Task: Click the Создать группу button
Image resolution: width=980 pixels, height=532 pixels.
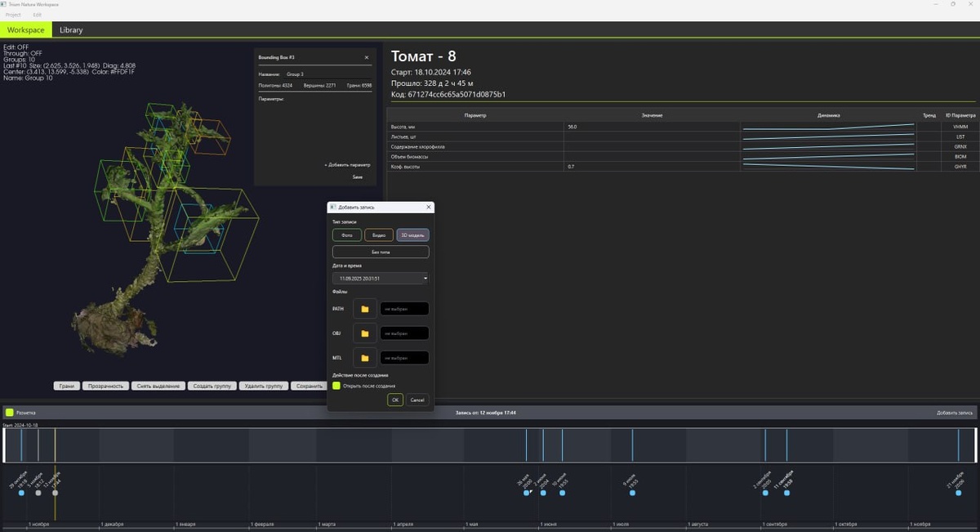Action: point(212,386)
